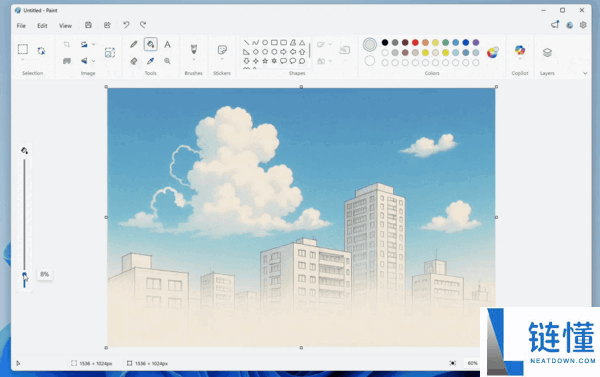Screen dimensions: 600x377
Task: Click the Crop icon in the Image group
Action: coord(67,44)
